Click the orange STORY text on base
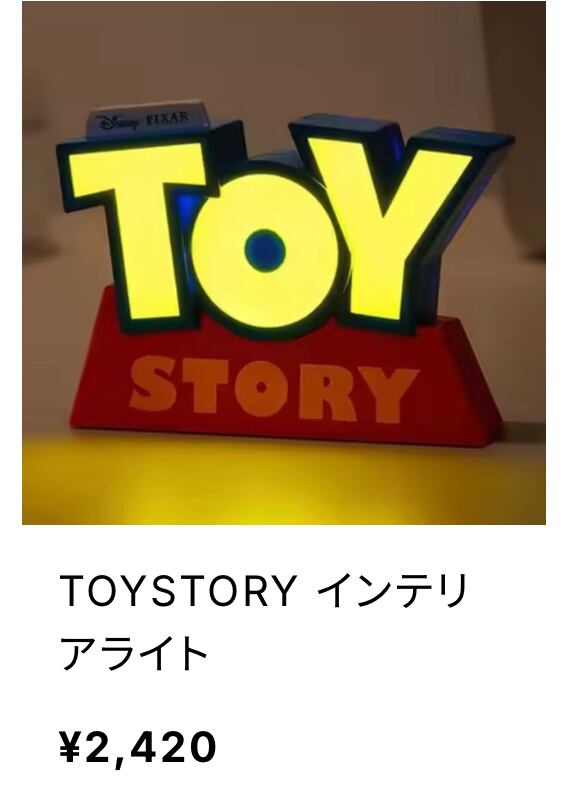Screen dimensions: 575x795 (x=274, y=389)
